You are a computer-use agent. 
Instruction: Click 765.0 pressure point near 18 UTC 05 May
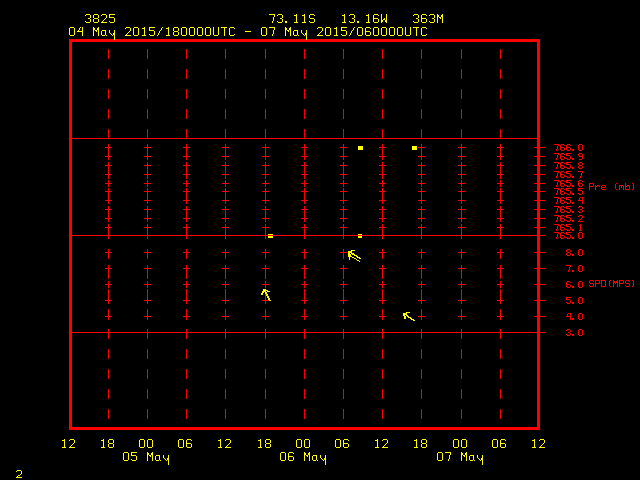click(x=270, y=236)
